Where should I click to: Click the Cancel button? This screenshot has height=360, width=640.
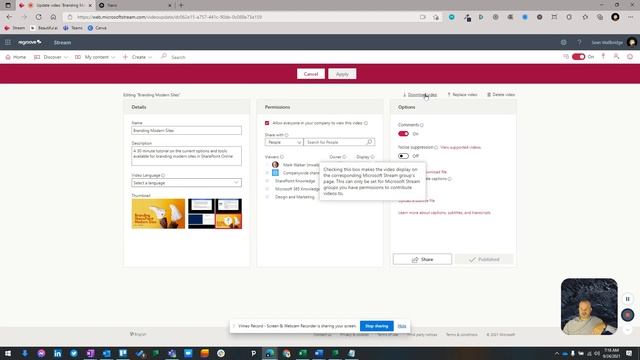(x=311, y=74)
